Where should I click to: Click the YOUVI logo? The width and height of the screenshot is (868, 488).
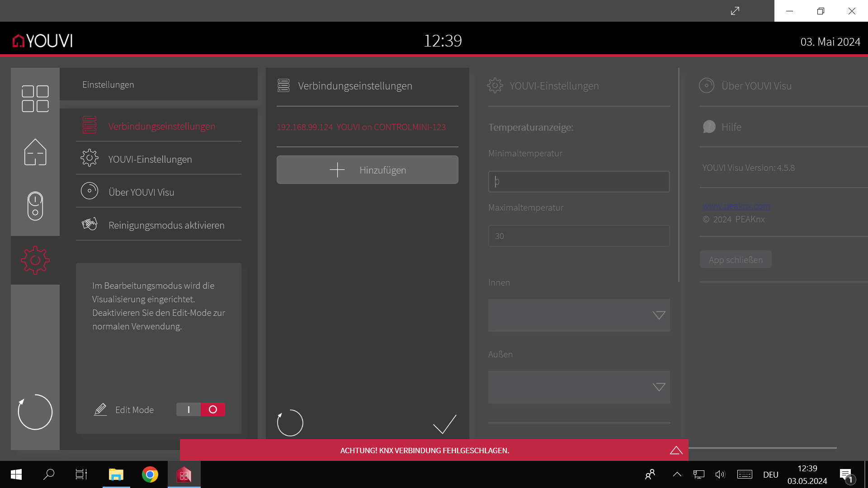pos(42,41)
